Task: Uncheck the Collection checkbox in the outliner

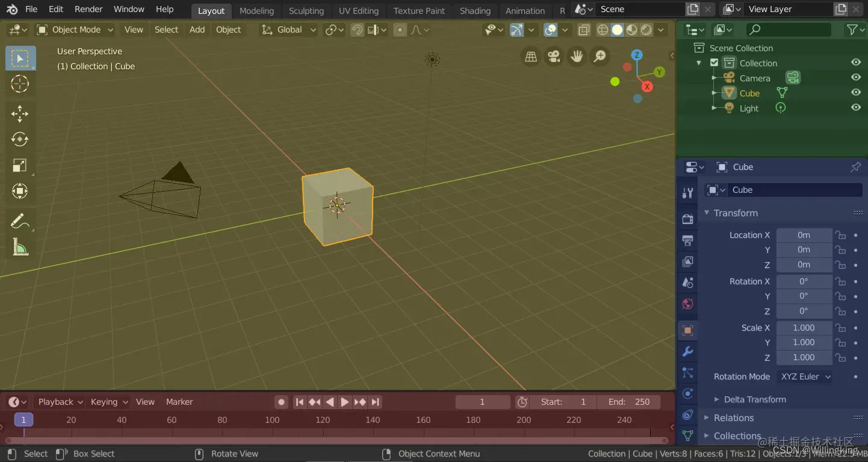Action: pyautogui.click(x=713, y=62)
